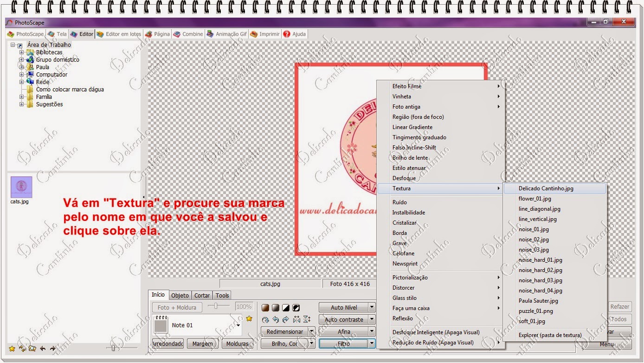Click the Margem button
This screenshot has height=363, width=644.
click(202, 344)
